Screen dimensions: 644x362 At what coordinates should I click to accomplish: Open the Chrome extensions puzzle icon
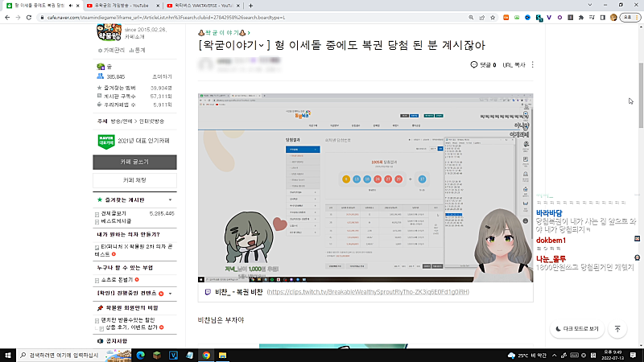(580, 17)
